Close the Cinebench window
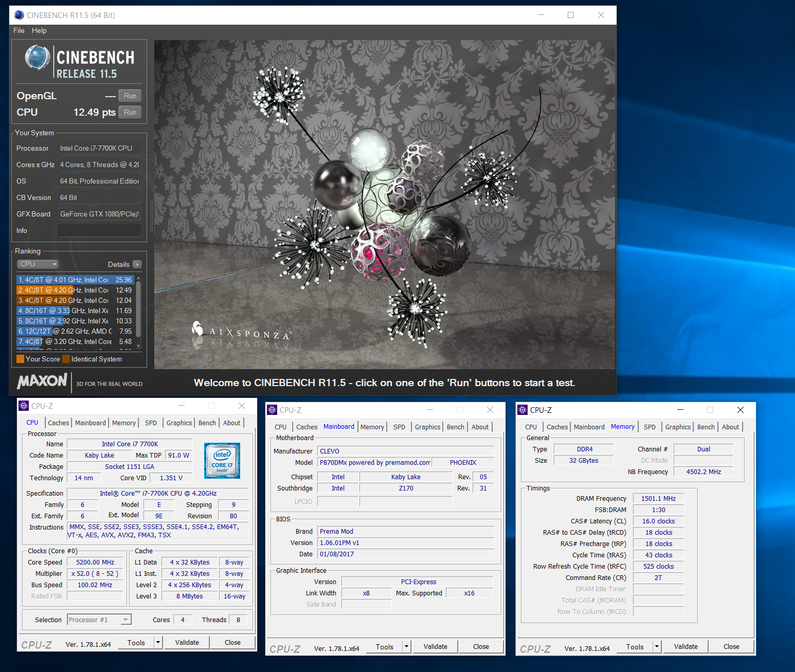 click(601, 15)
